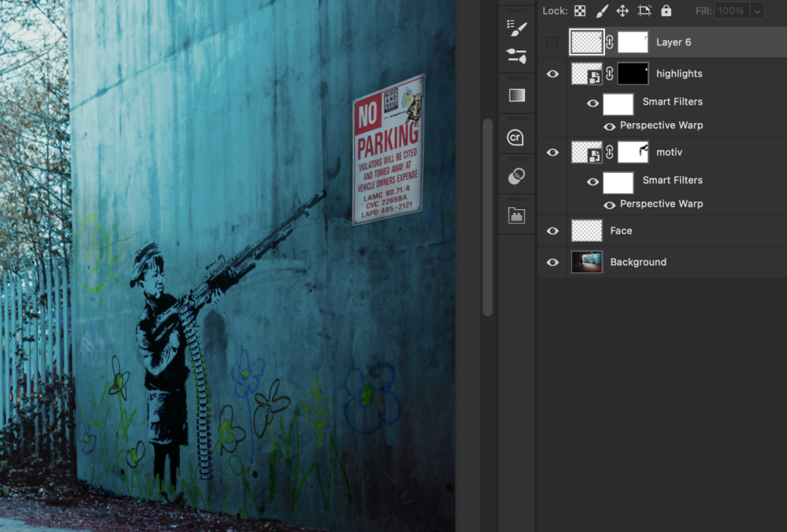Click Fill: label in Layers panel
This screenshot has height=532, width=787.
click(x=703, y=11)
